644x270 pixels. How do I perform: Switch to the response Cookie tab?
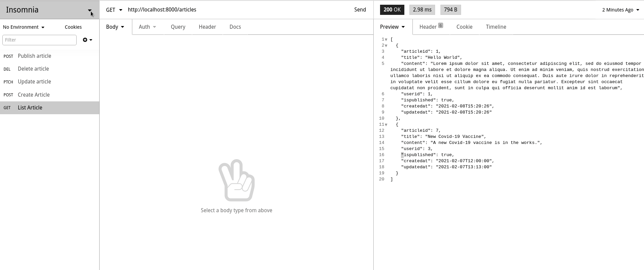[464, 27]
